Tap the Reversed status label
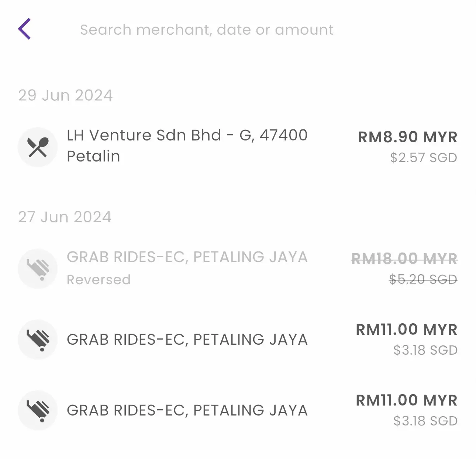The width and height of the screenshot is (476, 459). (99, 280)
